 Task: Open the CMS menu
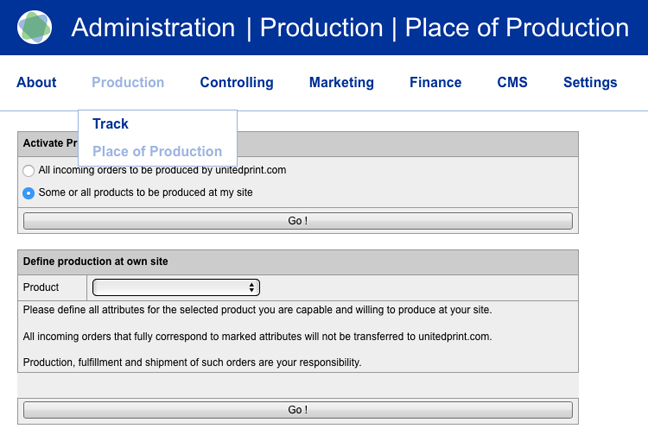tap(512, 83)
